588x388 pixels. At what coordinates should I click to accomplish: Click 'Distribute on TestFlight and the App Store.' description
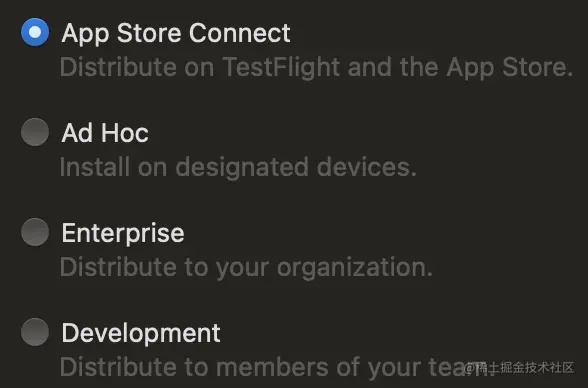[316, 68]
